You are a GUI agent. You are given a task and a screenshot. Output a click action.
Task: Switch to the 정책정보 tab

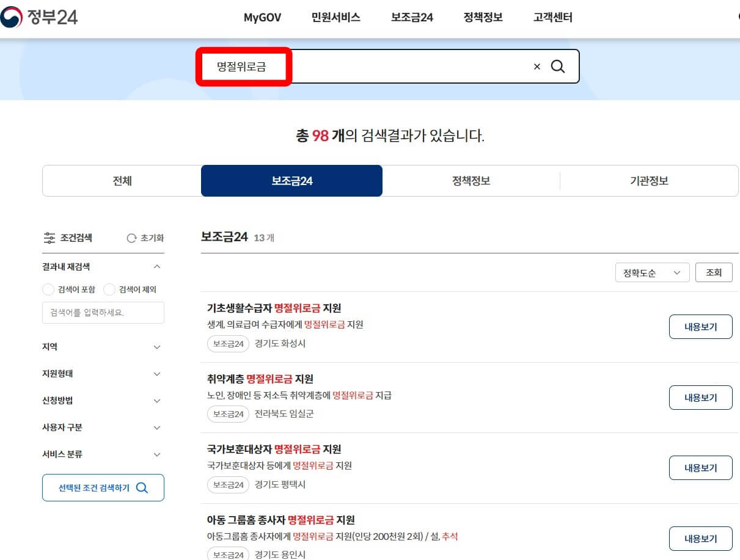471,180
